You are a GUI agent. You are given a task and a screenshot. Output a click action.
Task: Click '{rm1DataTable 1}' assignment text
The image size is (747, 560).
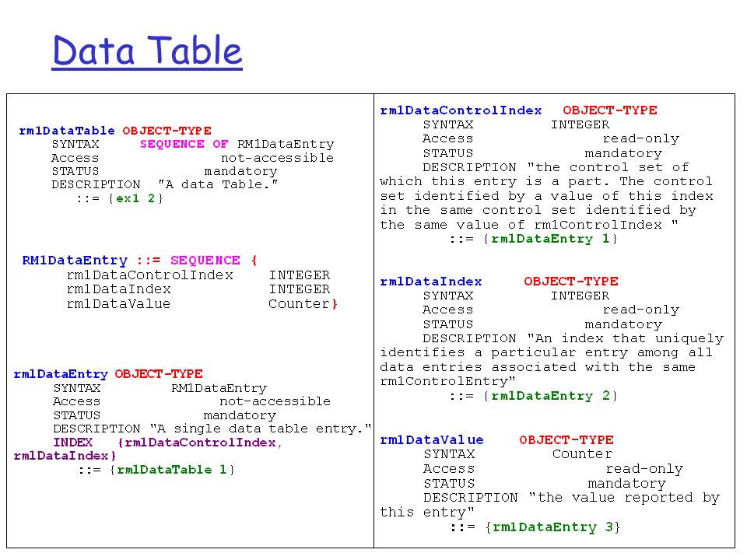[x=173, y=470]
